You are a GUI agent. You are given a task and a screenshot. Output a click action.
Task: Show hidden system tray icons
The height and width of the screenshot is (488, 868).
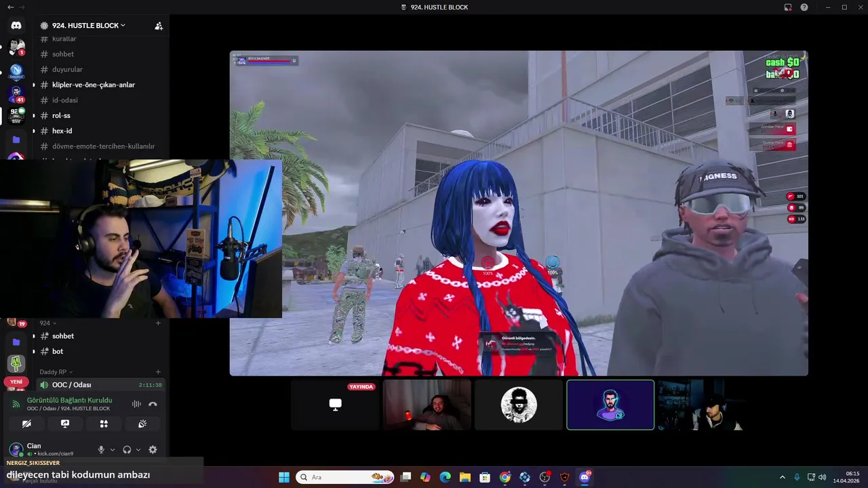[x=783, y=477]
